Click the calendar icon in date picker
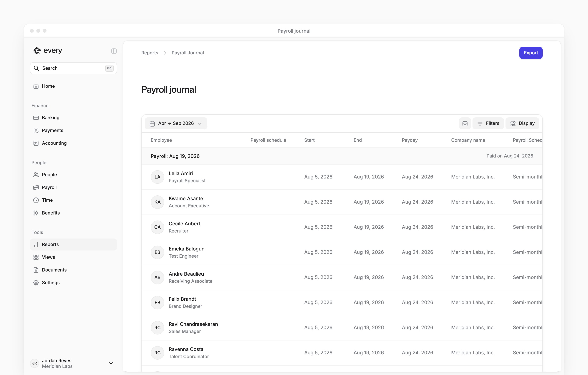The image size is (588, 375). coord(152,124)
